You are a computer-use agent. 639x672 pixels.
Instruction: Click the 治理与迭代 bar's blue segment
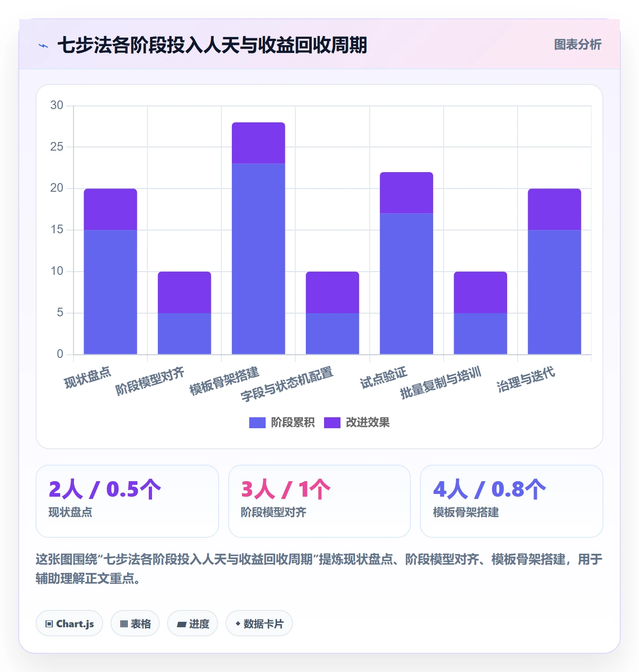pos(555,292)
